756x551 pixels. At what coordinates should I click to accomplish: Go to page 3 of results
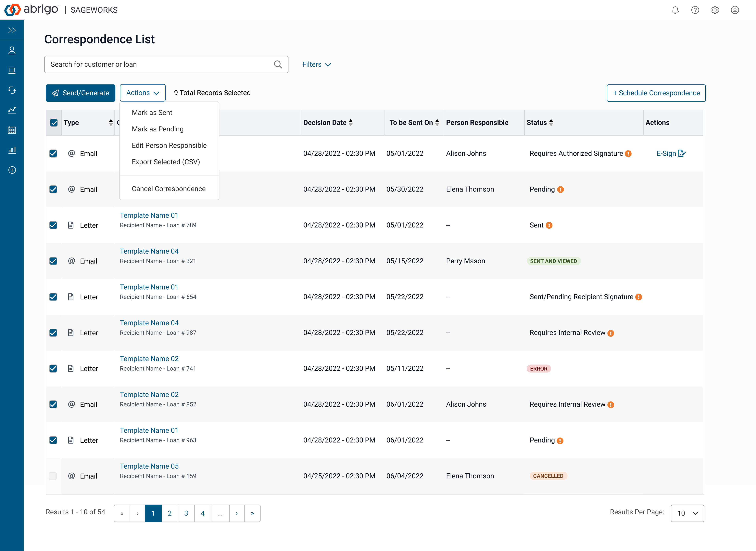(x=186, y=513)
